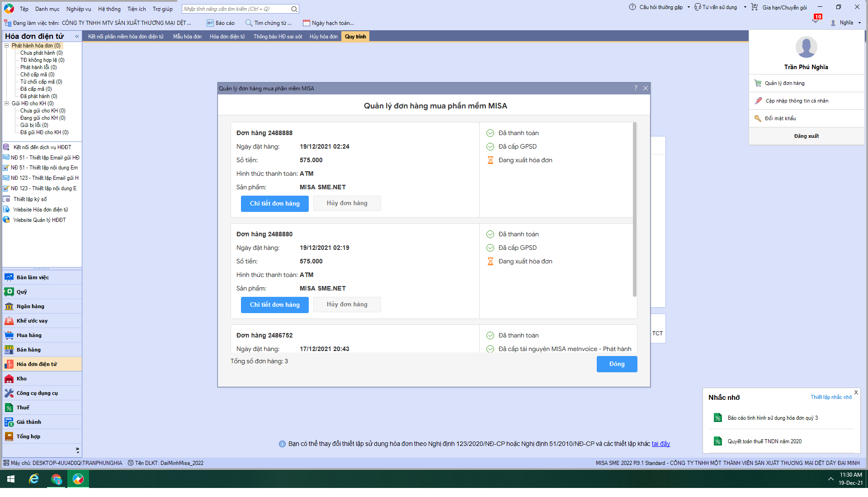Switch to Thông báo HĐ sai sót tab

278,37
